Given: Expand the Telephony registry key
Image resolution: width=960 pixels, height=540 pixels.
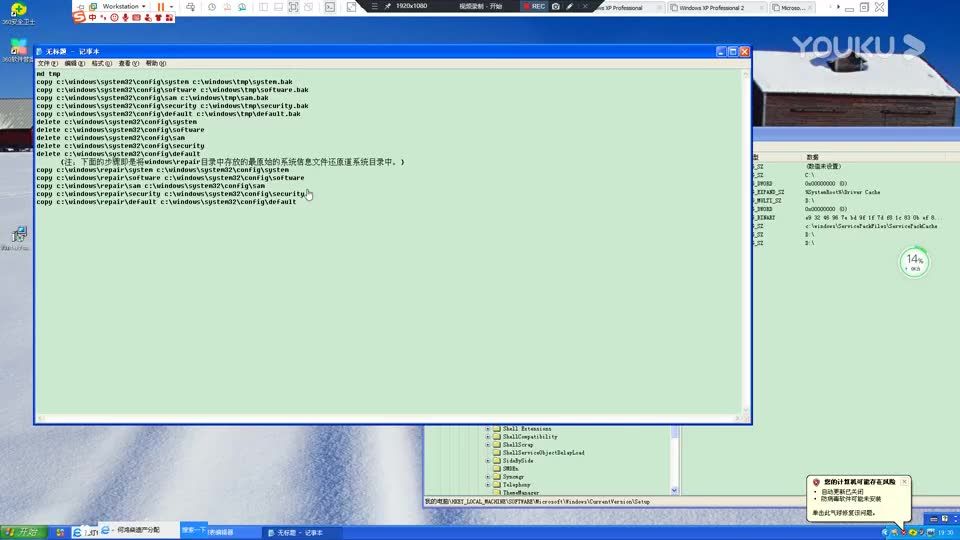Looking at the screenshot, I should [x=488, y=485].
